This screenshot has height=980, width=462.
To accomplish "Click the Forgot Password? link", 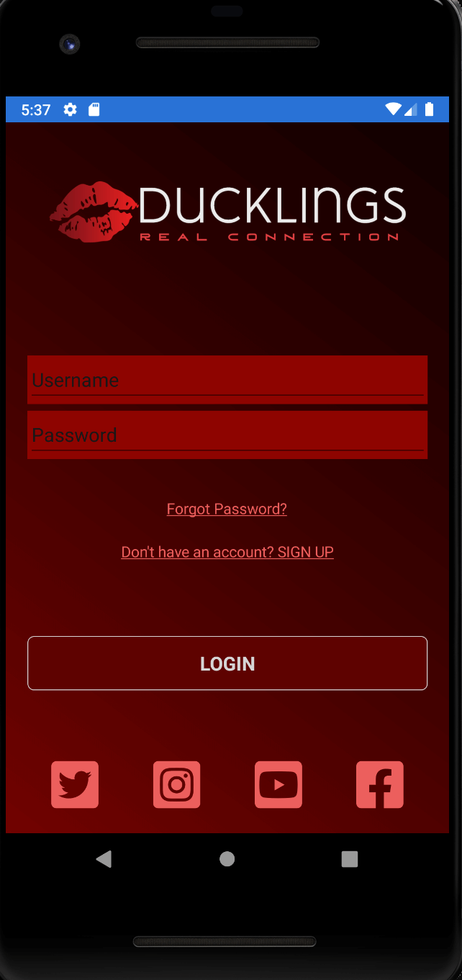I will [227, 509].
